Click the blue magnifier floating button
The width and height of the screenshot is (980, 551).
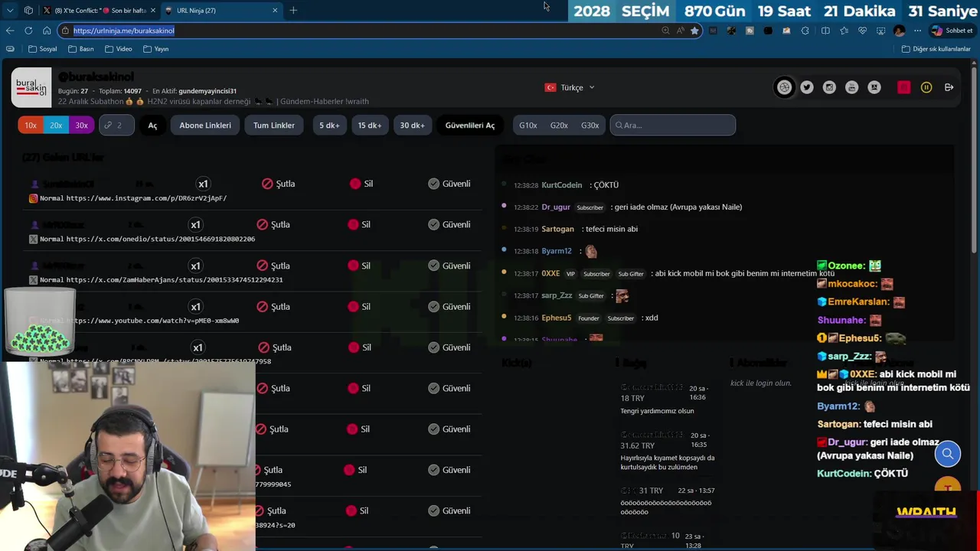click(x=948, y=454)
